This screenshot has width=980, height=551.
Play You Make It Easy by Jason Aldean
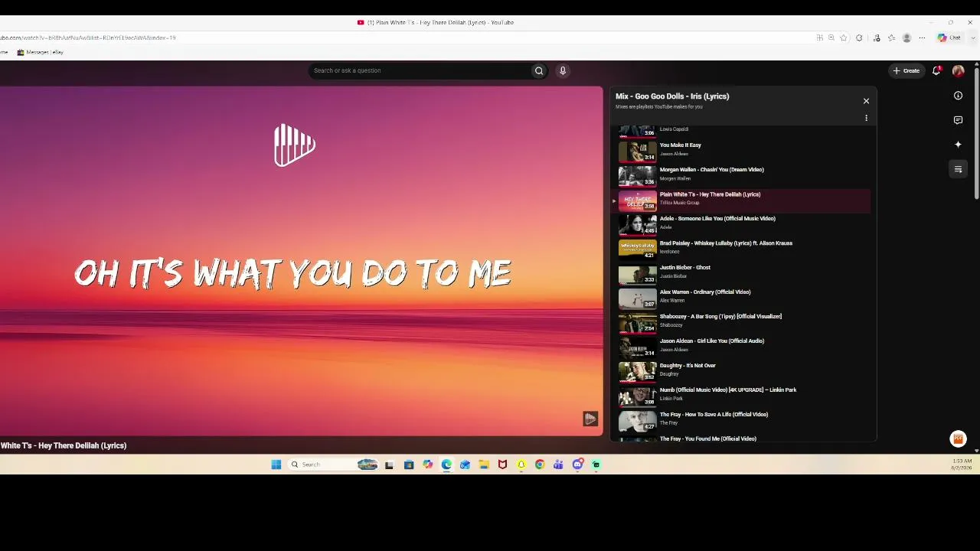point(743,151)
